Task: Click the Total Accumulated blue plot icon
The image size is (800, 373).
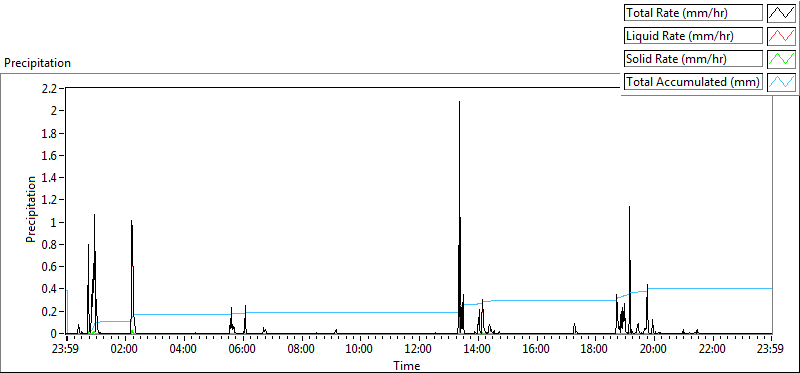Action: 781,82
